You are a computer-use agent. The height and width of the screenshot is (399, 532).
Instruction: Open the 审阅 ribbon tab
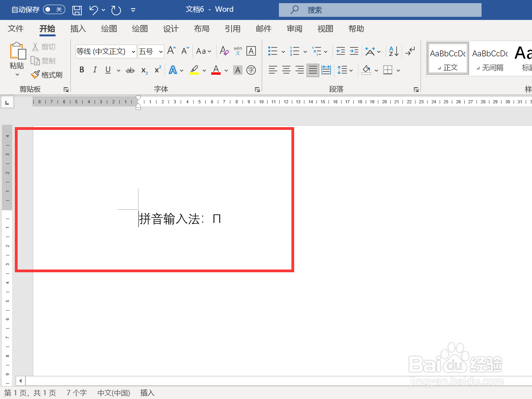(x=294, y=29)
